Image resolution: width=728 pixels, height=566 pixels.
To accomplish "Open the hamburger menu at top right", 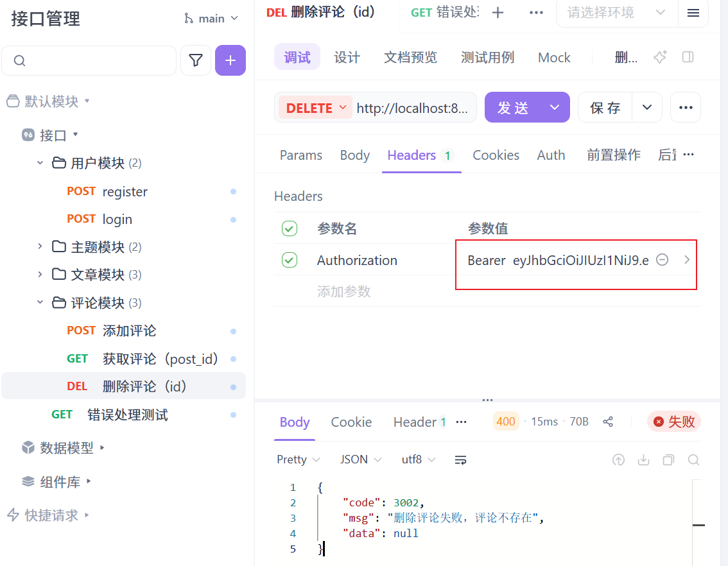I will click(x=693, y=13).
